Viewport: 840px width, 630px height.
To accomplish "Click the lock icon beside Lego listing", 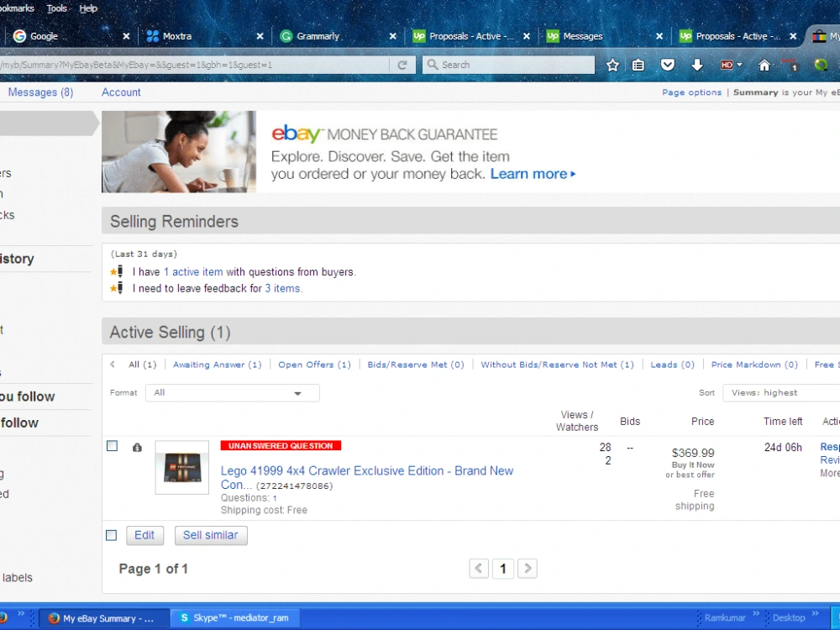I will tap(137, 448).
